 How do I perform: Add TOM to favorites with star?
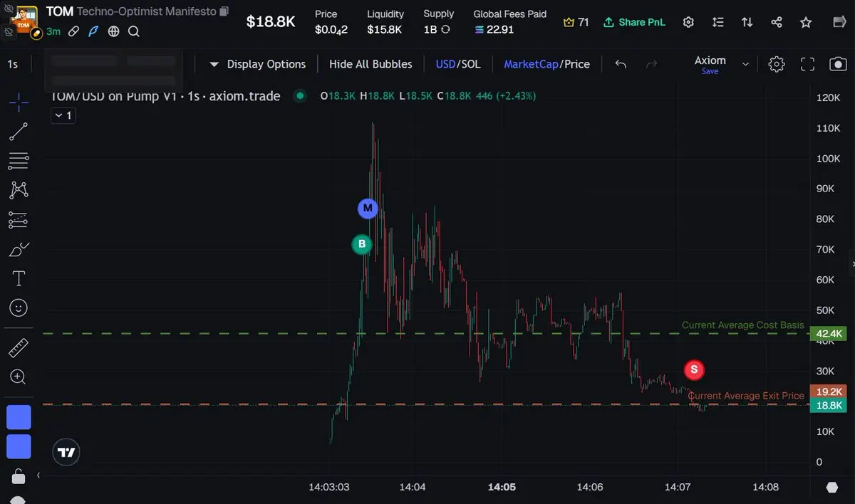tap(806, 22)
